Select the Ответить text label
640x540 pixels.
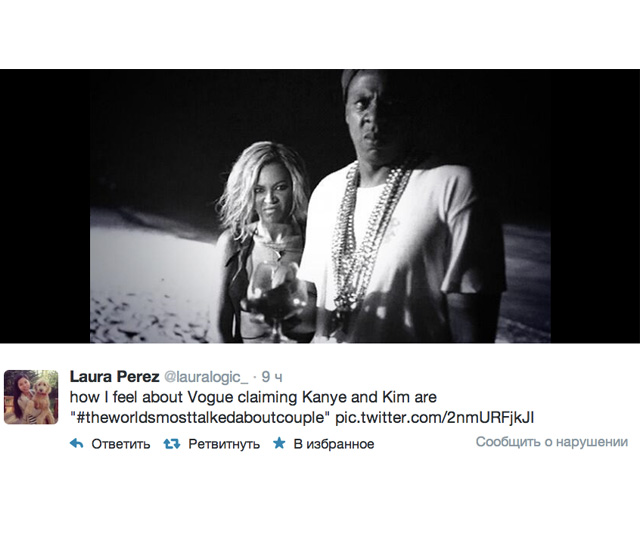(121, 444)
